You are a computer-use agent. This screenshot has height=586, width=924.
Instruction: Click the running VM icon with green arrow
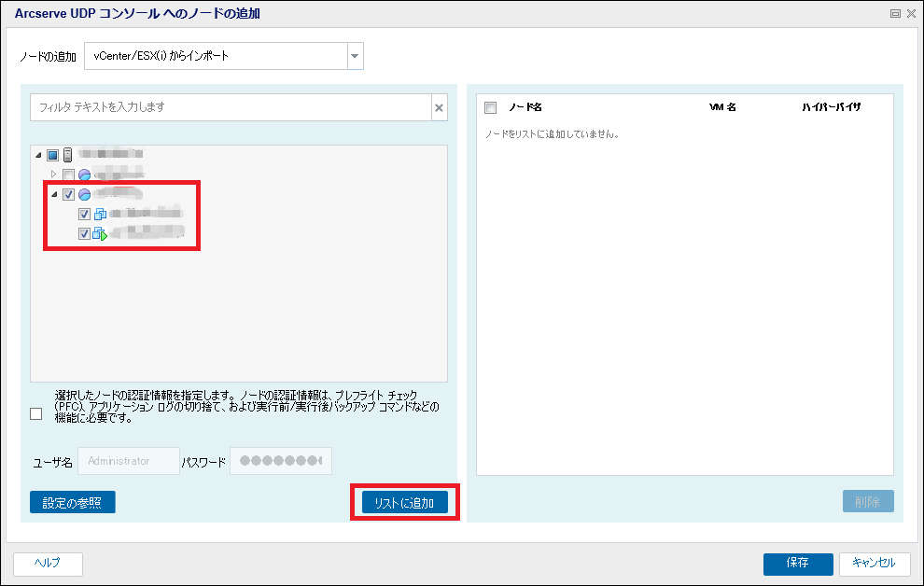100,233
